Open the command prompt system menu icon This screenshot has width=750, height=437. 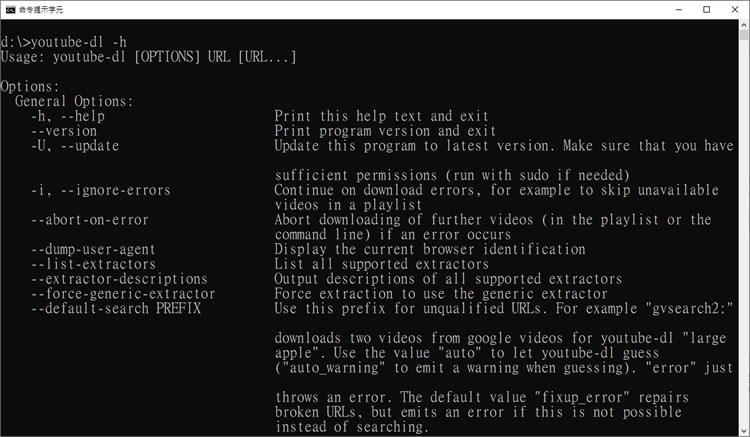10,10
